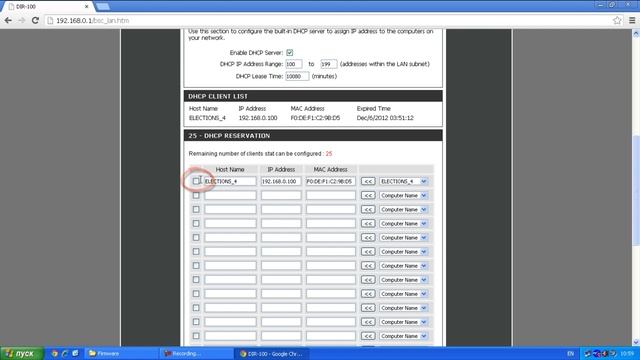
Task: Click the empty Host Name field in second row
Action: pos(230,196)
